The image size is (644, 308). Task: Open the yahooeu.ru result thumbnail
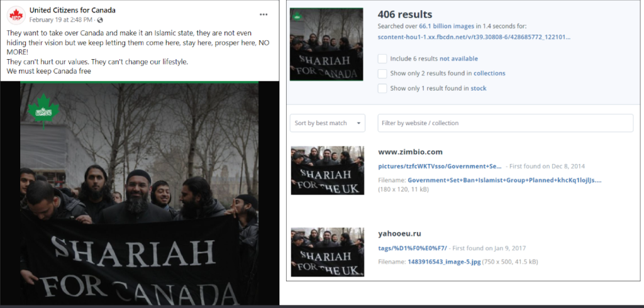[x=327, y=251]
